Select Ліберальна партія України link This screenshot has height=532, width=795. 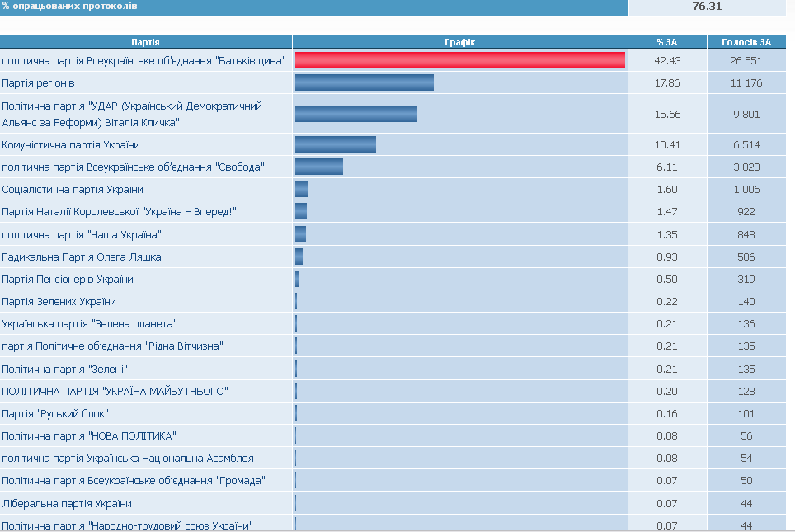pos(67,503)
